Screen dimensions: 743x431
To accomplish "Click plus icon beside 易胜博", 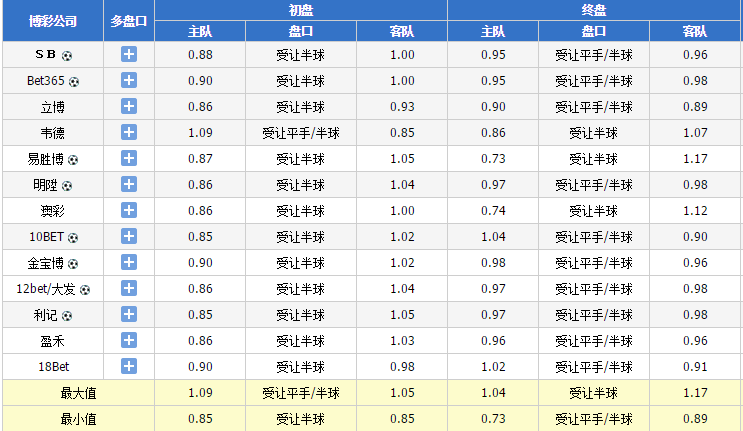I will tap(129, 158).
